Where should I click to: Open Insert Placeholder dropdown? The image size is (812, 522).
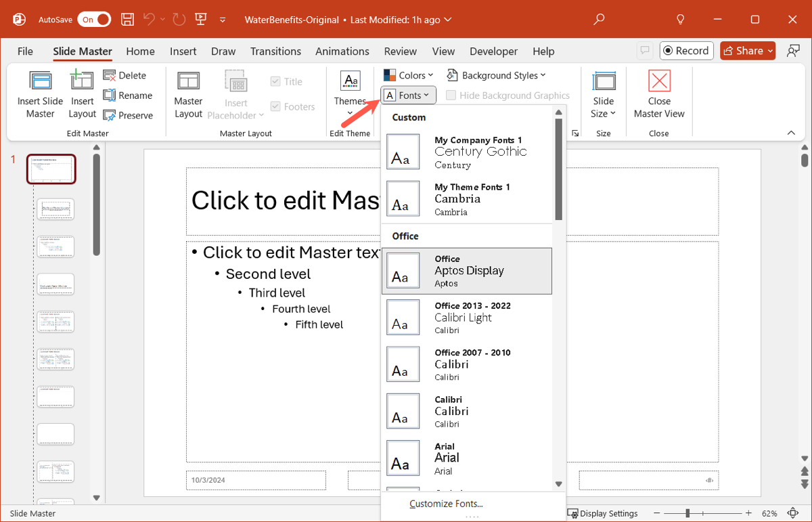tap(235, 94)
